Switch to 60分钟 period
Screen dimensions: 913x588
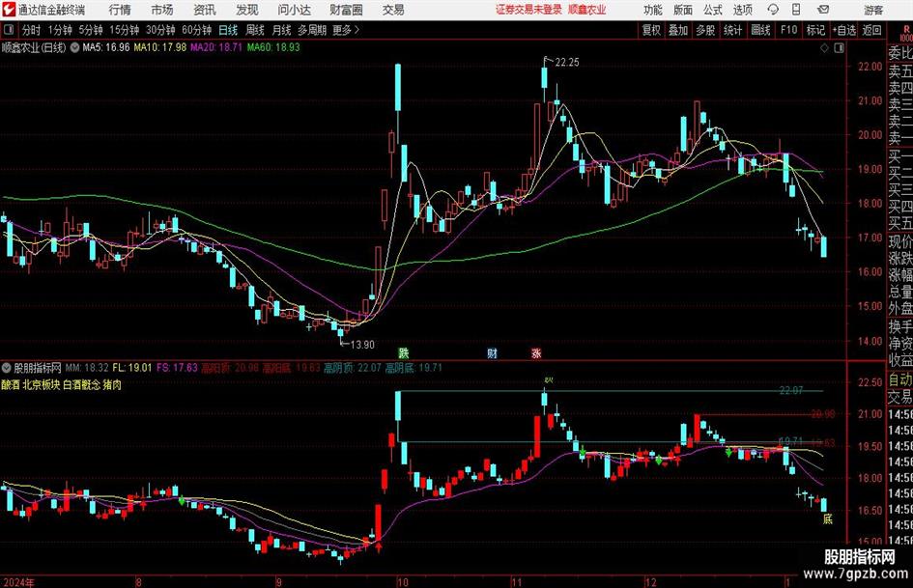tap(197, 30)
